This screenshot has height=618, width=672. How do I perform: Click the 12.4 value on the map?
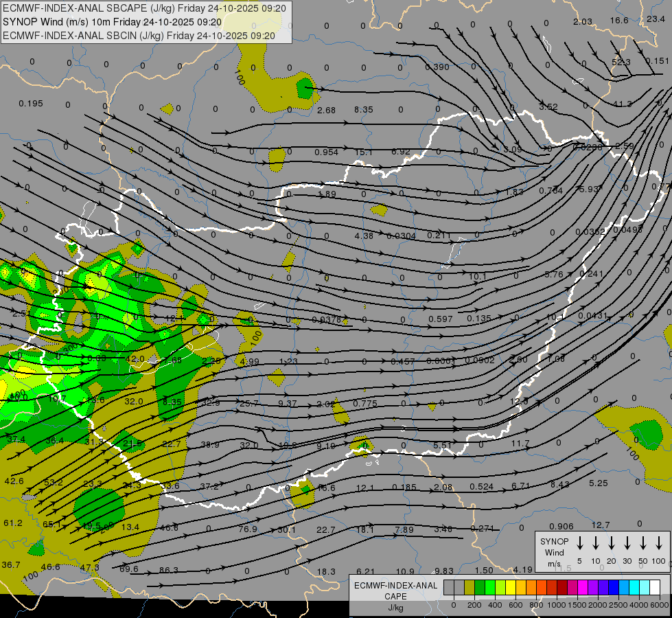click(x=175, y=318)
